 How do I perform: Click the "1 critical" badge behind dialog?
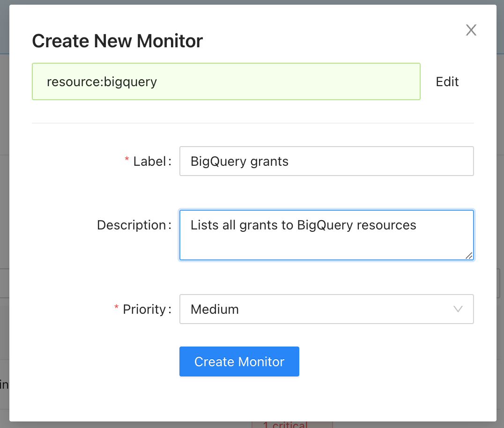point(291,424)
